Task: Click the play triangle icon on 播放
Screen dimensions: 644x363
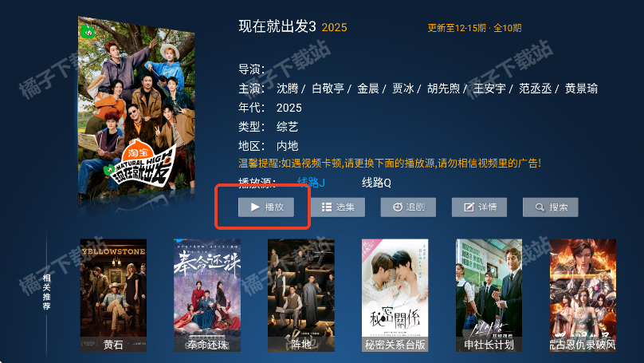Action: pos(256,207)
